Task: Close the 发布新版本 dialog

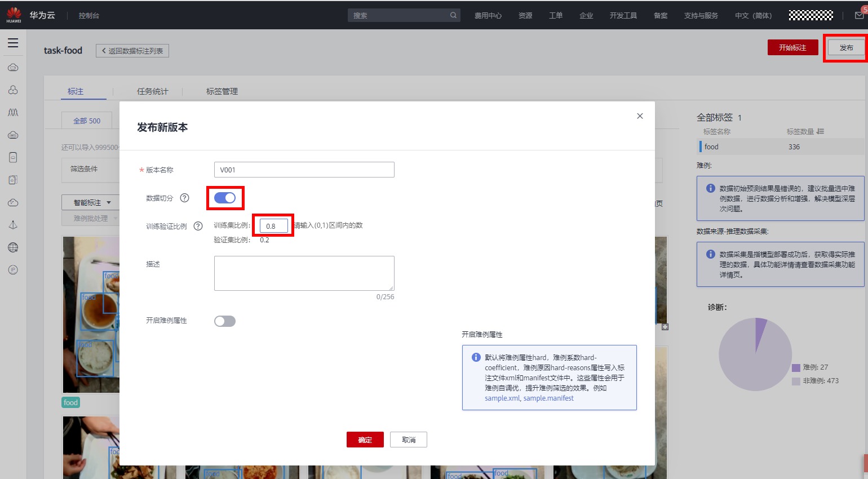Action: (x=640, y=116)
